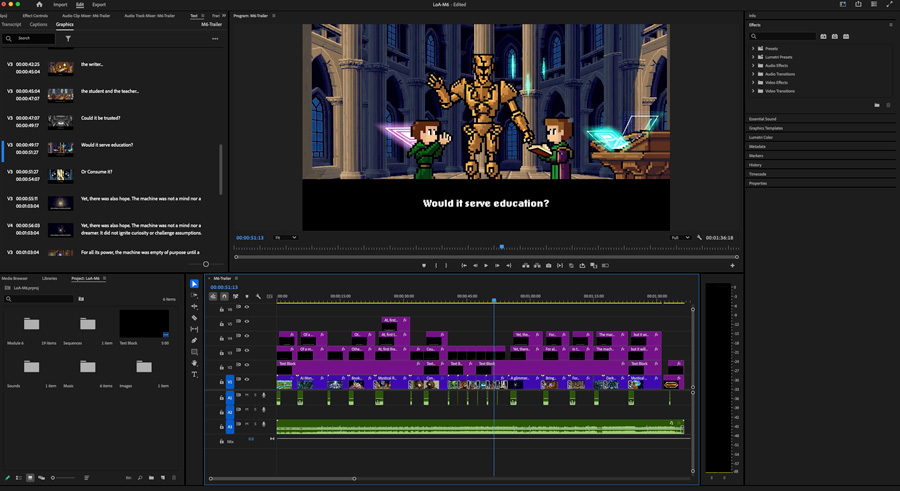Mark In point in Program monitor
The height and width of the screenshot is (491, 900).
pyautogui.click(x=436, y=265)
